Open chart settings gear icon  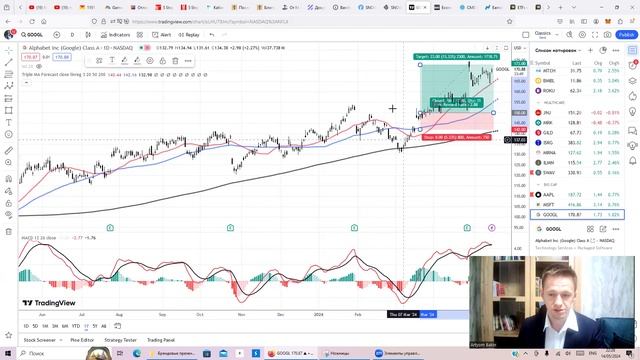click(582, 35)
